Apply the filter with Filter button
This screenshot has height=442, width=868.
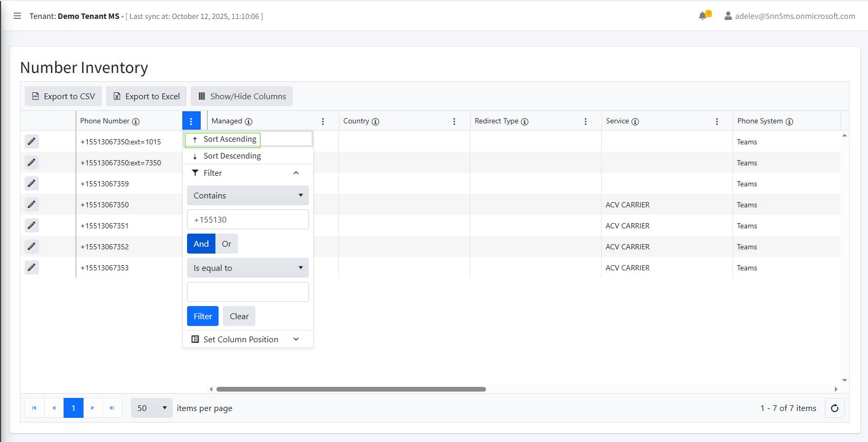click(x=202, y=316)
